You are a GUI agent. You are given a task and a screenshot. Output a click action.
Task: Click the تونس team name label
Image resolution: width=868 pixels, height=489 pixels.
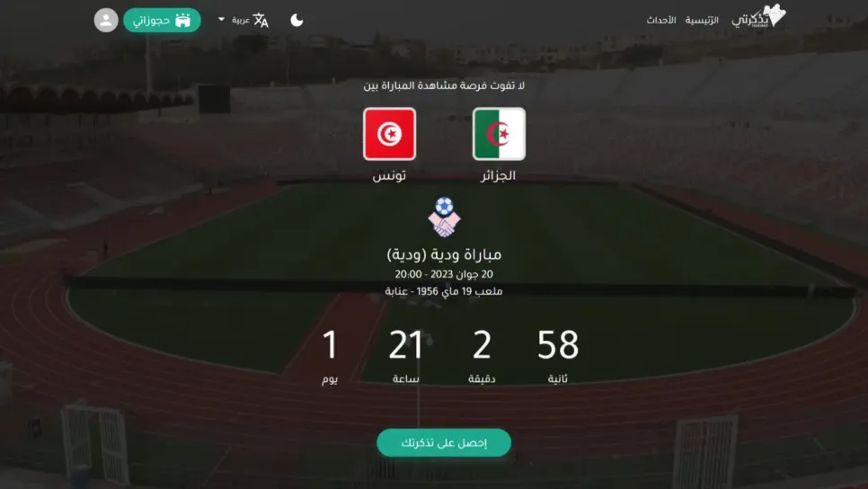click(389, 175)
